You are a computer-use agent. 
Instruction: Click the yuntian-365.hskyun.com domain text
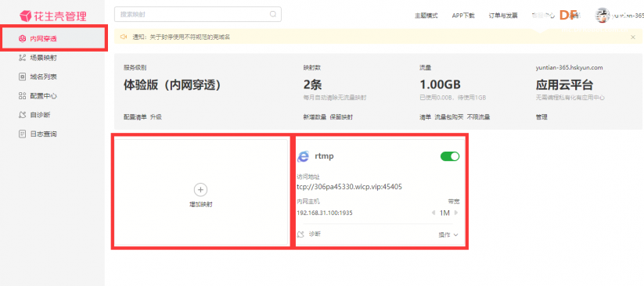click(x=569, y=68)
